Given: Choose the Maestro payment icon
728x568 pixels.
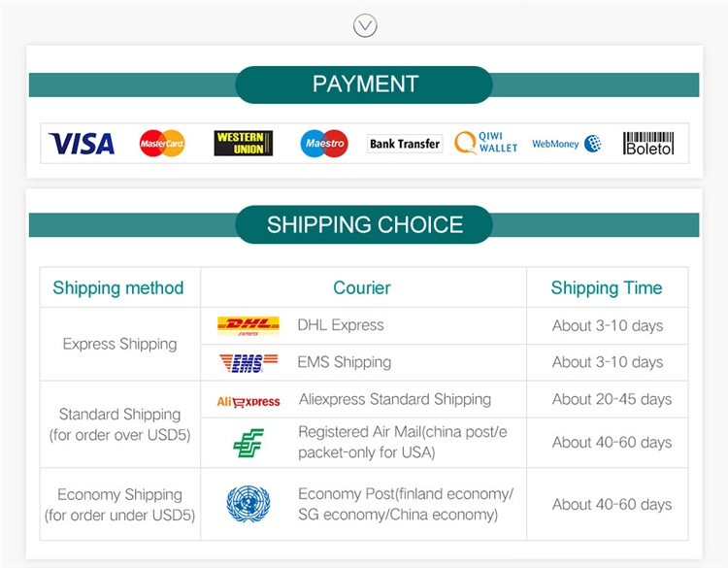Looking at the screenshot, I should click(324, 144).
